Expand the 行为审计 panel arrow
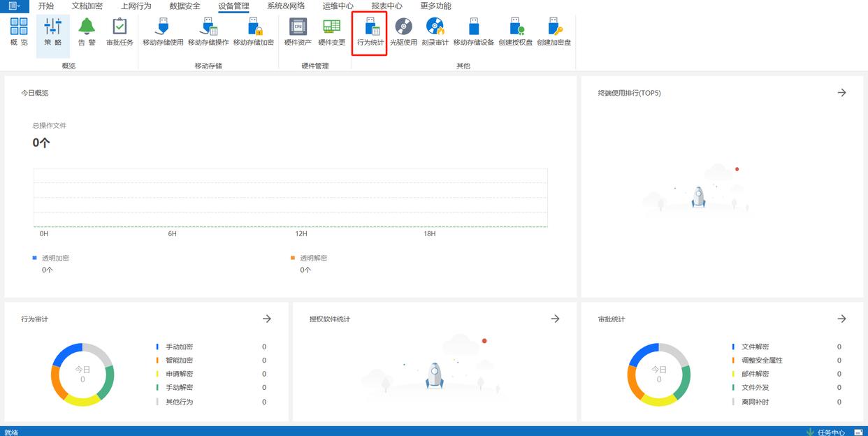Viewport: 868px width, 436px height. point(266,319)
